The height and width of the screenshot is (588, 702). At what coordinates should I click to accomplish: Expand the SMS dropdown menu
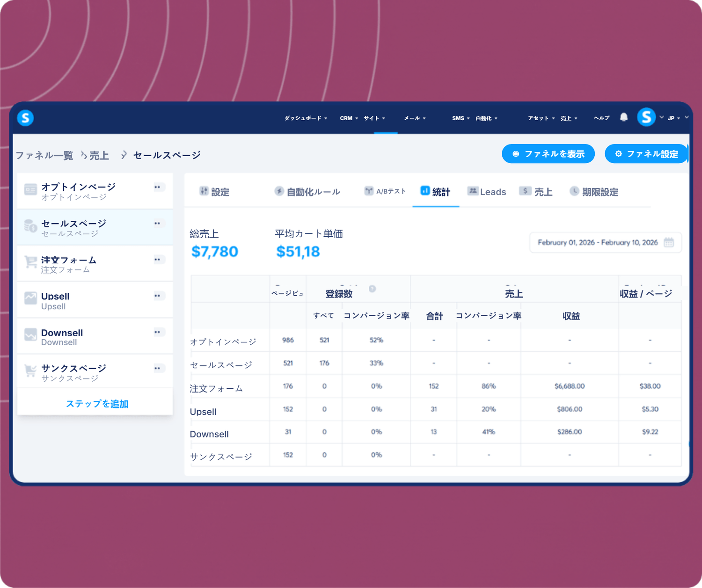pyautogui.click(x=461, y=118)
